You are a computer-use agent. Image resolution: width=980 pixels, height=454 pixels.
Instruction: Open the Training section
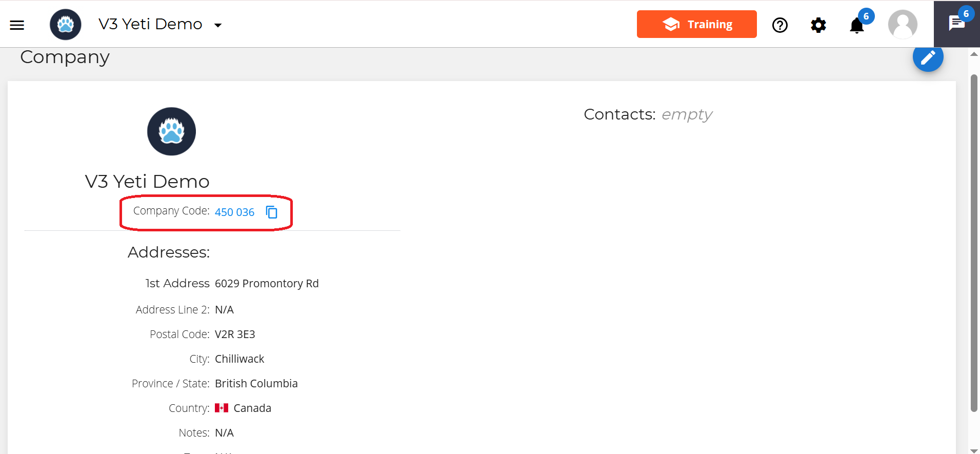696,24
